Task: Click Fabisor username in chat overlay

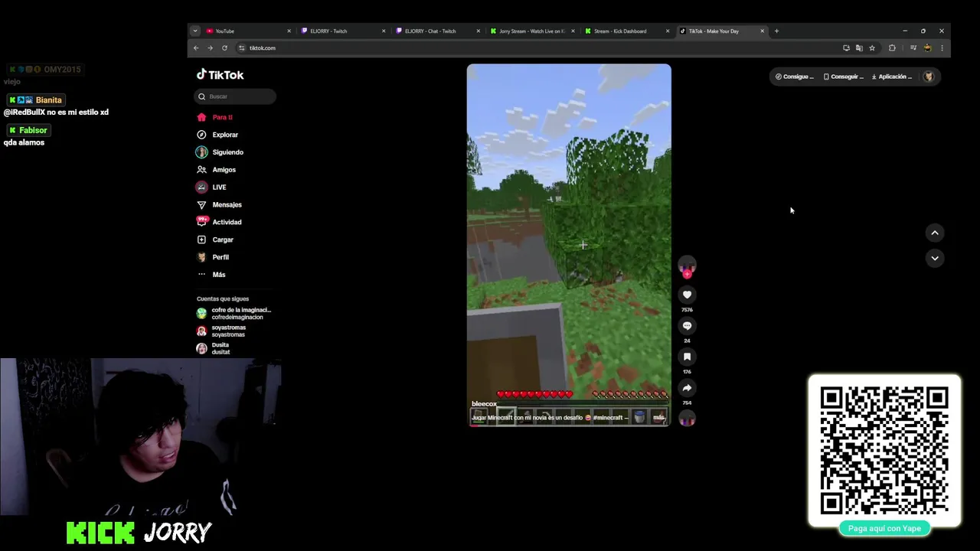Action: pyautogui.click(x=33, y=131)
